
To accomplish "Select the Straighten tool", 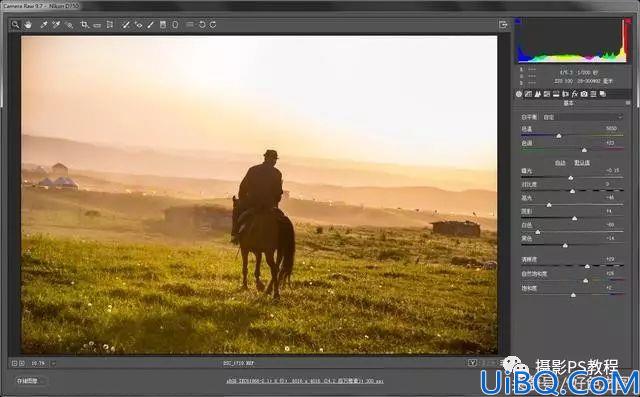I will tap(97, 25).
